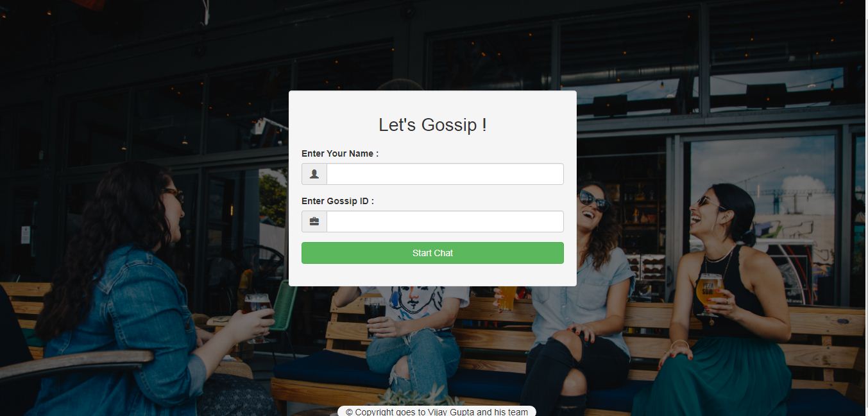
Task: Click the "Let's Gossip !" heading
Action: pyautogui.click(x=432, y=125)
